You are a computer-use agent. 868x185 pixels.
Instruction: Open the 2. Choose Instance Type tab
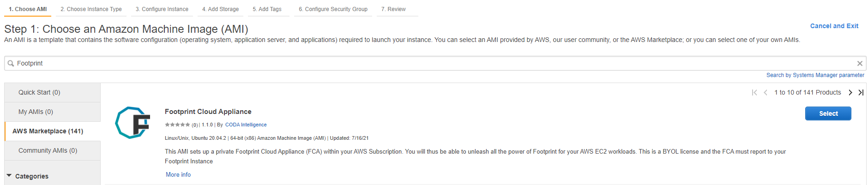(x=91, y=9)
